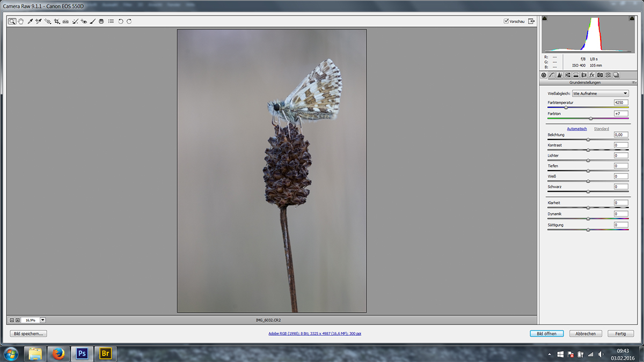Open the Presets panel tab

pos(608,75)
